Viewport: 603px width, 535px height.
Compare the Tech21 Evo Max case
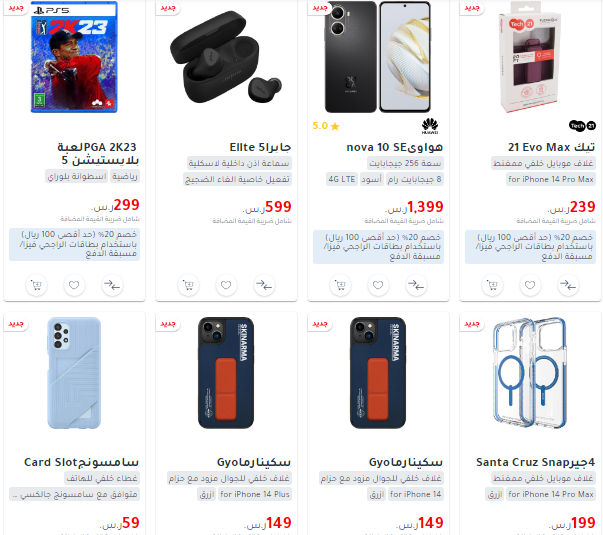[568, 285]
